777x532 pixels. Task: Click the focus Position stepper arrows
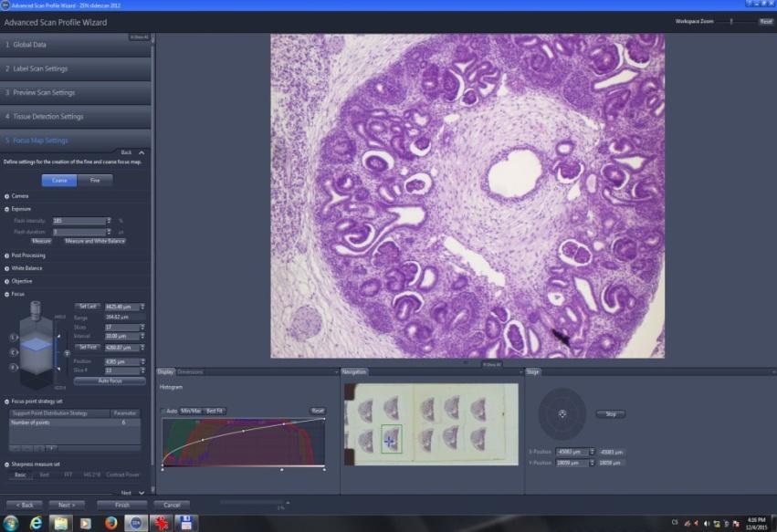(x=142, y=361)
